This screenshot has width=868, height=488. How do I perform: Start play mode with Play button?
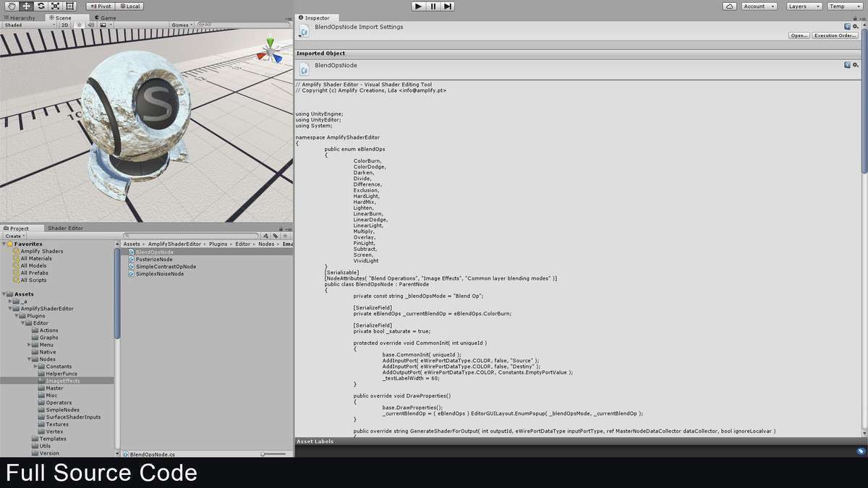(x=418, y=6)
